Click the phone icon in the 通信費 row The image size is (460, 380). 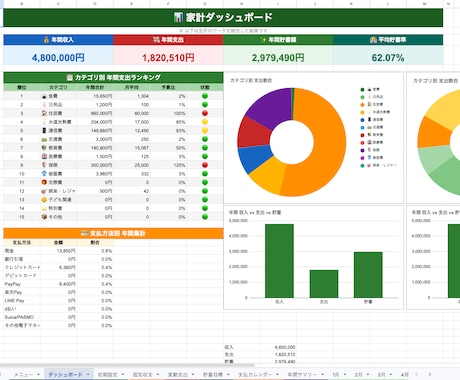44,131
